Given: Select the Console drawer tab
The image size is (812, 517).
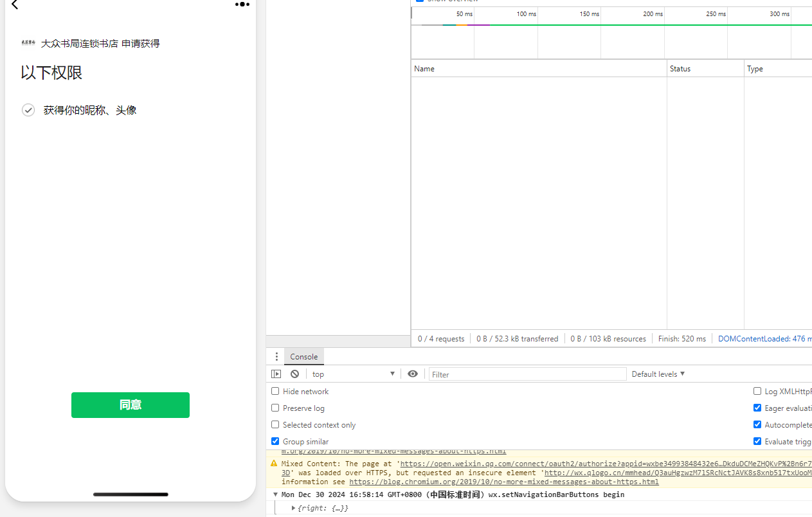Looking at the screenshot, I should pyautogui.click(x=303, y=357).
